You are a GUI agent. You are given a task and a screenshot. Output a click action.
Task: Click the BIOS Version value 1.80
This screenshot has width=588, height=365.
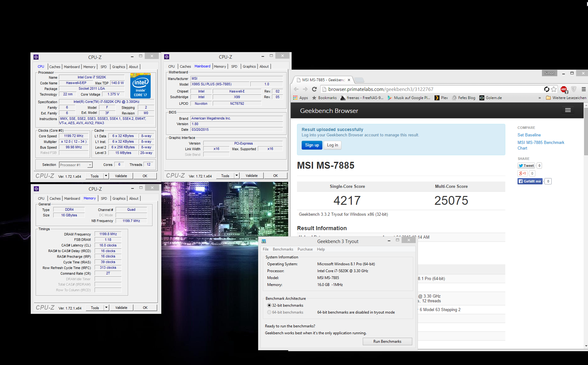point(237,124)
